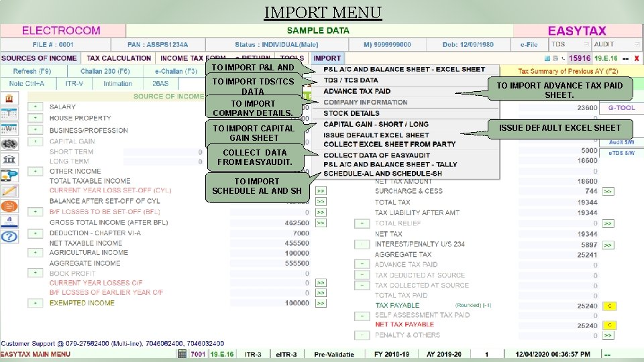Image resolution: width=644 pixels, height=362 pixels.
Task: Expand the Capital Gain row
Action: [x=36, y=141]
